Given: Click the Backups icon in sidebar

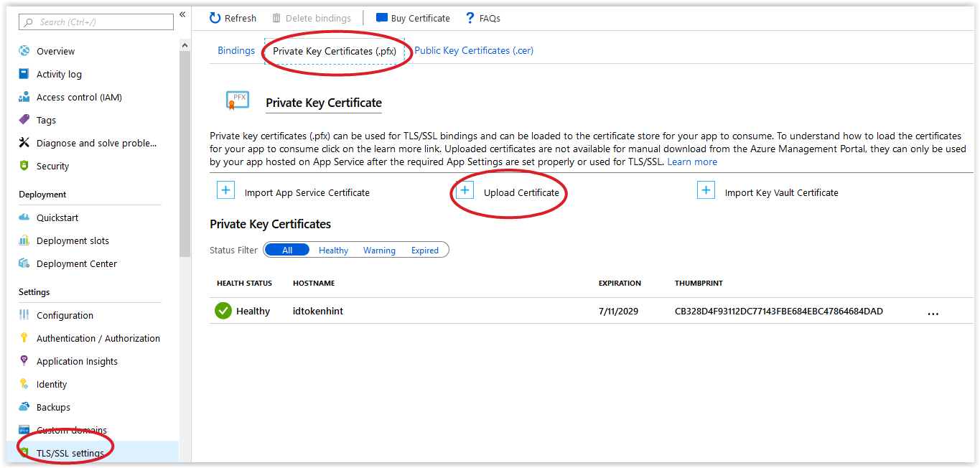Looking at the screenshot, I should 24,407.
